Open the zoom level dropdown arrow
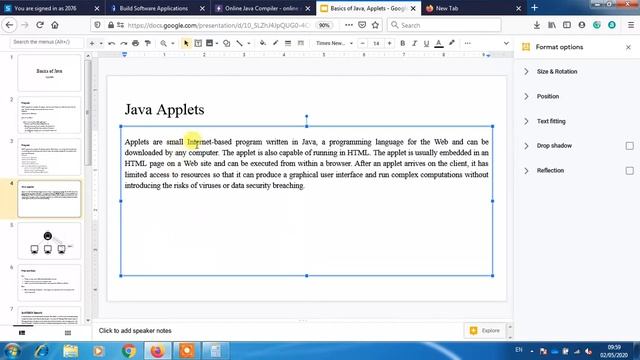Image resolution: width=640 pixels, height=360 pixels. 173,43
